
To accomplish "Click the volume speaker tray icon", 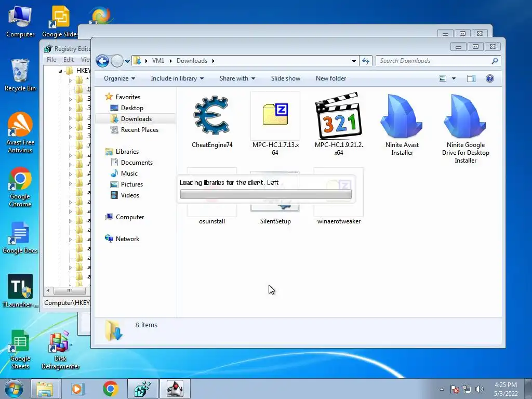I will [x=479, y=389].
